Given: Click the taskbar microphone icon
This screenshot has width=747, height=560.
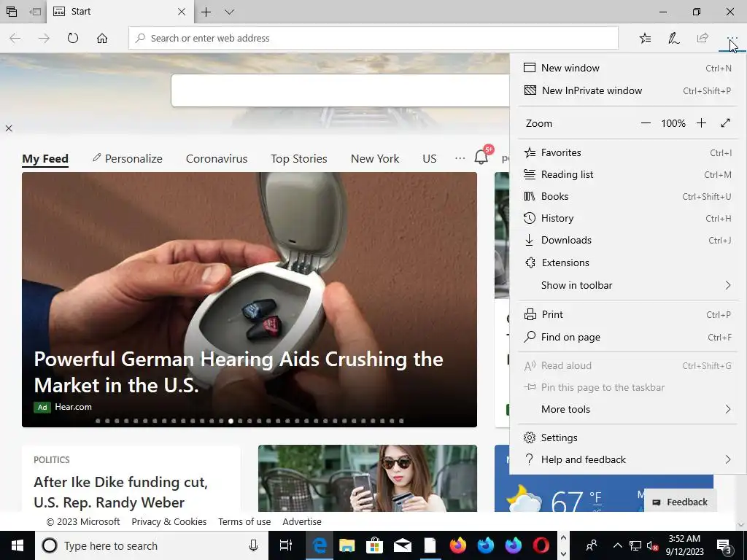Looking at the screenshot, I should click(253, 545).
